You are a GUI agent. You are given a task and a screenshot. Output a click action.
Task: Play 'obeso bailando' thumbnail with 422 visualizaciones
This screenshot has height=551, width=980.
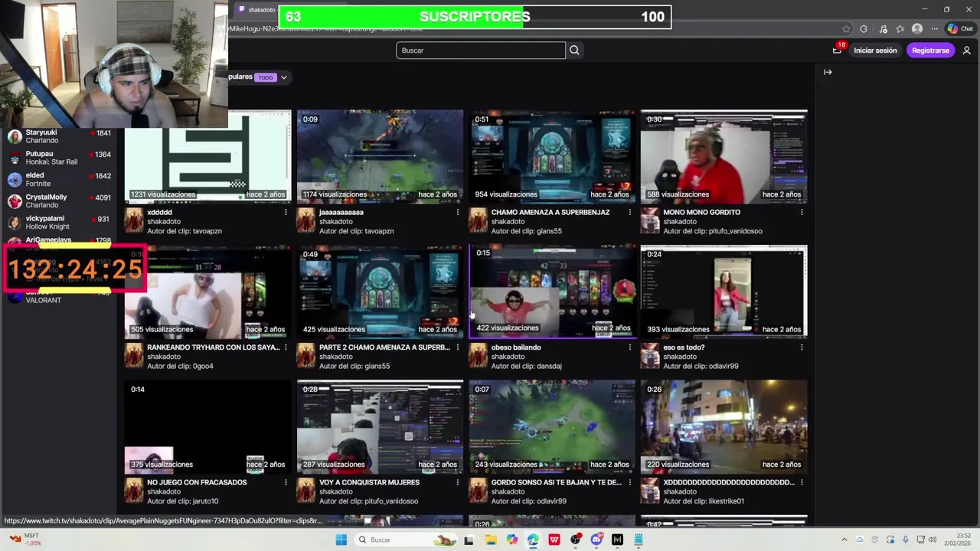(x=552, y=291)
